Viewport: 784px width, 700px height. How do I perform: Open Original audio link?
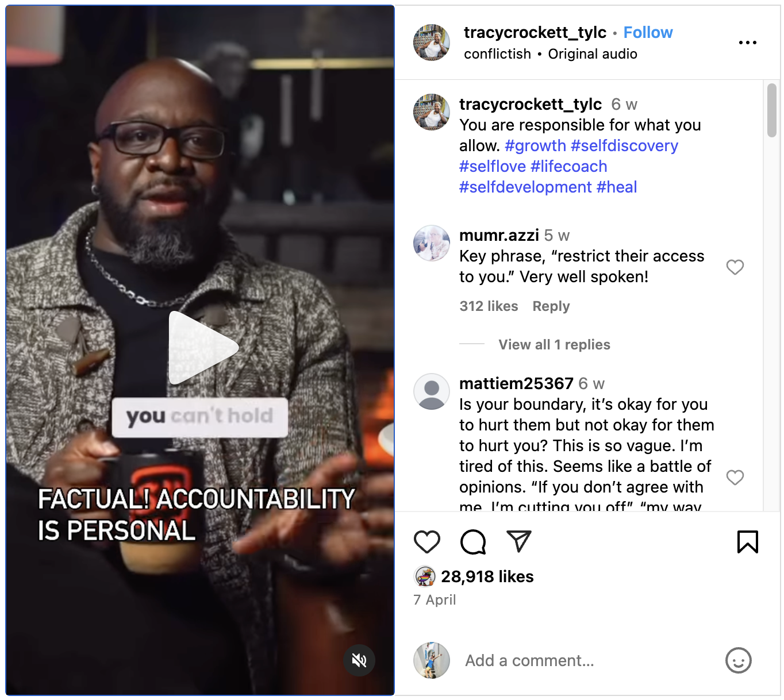point(593,54)
